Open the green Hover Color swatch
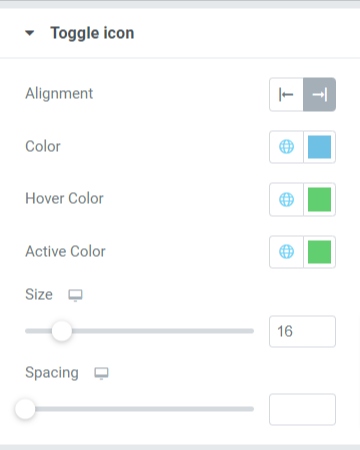This screenshot has height=450, width=360. click(319, 199)
